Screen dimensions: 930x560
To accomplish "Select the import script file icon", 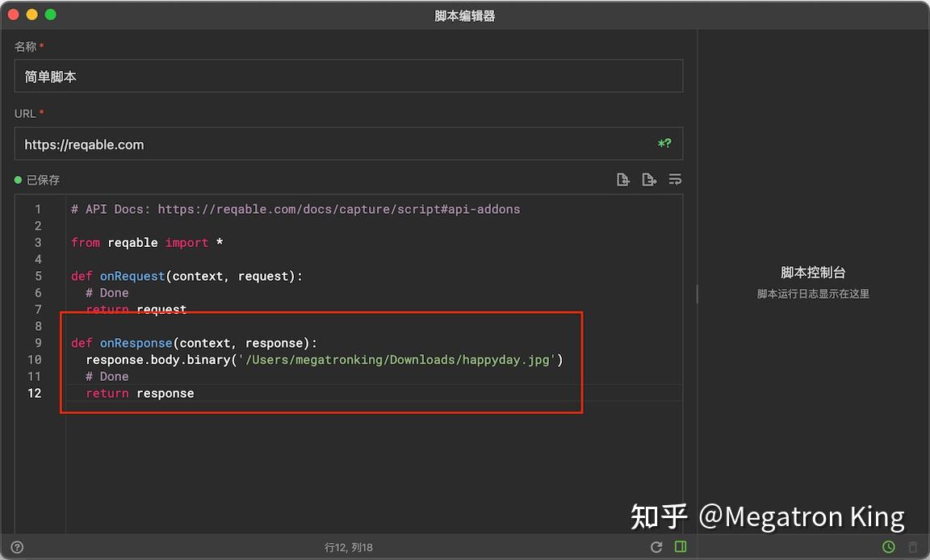I will click(x=622, y=179).
